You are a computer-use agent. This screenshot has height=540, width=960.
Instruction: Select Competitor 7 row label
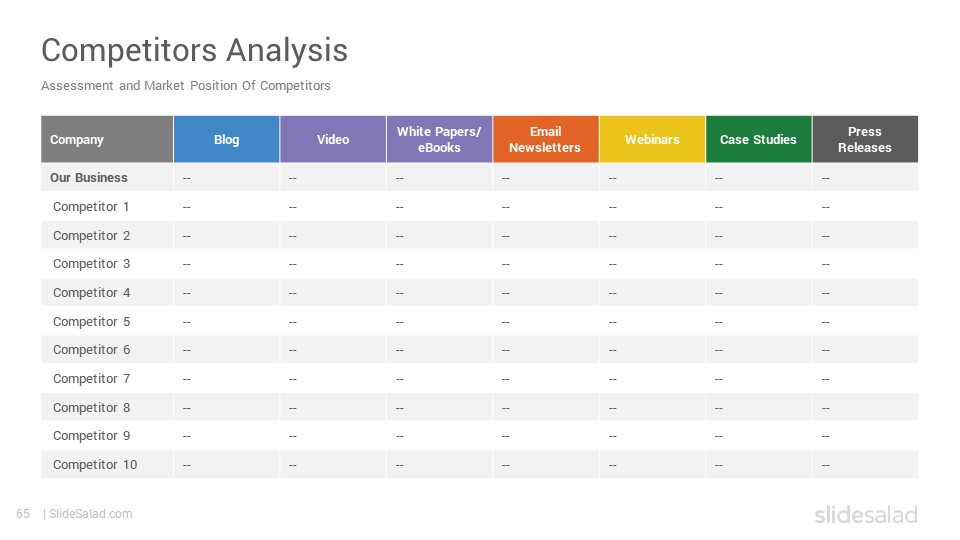coord(91,378)
